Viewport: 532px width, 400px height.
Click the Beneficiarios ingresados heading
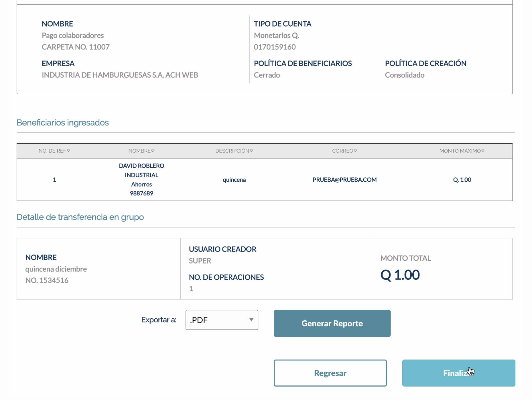click(x=63, y=123)
